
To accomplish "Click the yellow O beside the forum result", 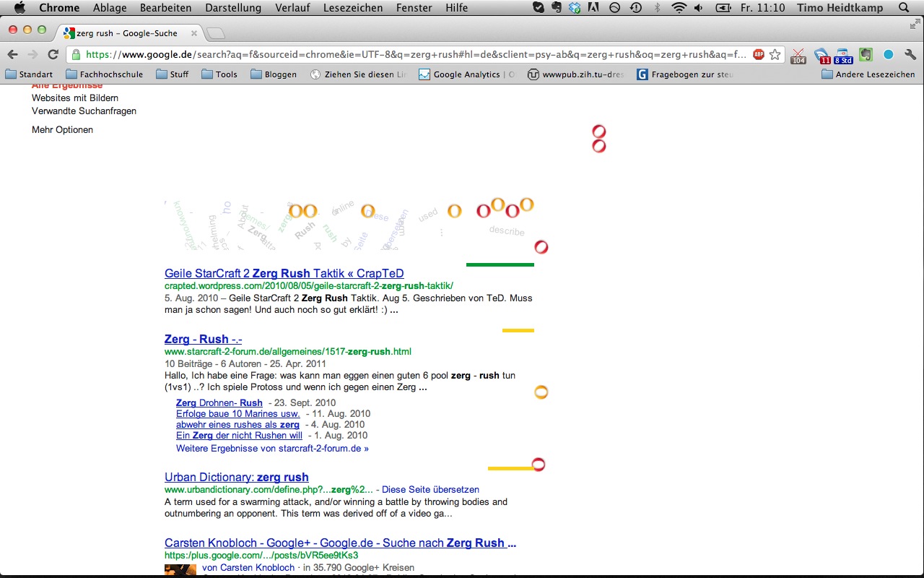I will [541, 392].
